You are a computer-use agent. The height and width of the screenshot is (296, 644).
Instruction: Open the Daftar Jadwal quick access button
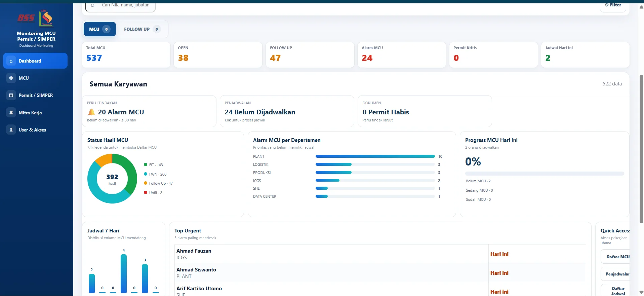pos(616,291)
